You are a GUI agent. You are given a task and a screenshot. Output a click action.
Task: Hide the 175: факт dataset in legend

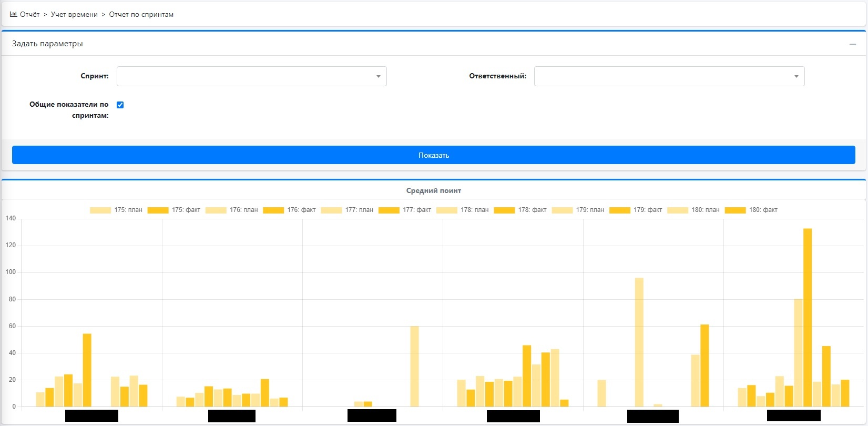pyautogui.click(x=158, y=210)
